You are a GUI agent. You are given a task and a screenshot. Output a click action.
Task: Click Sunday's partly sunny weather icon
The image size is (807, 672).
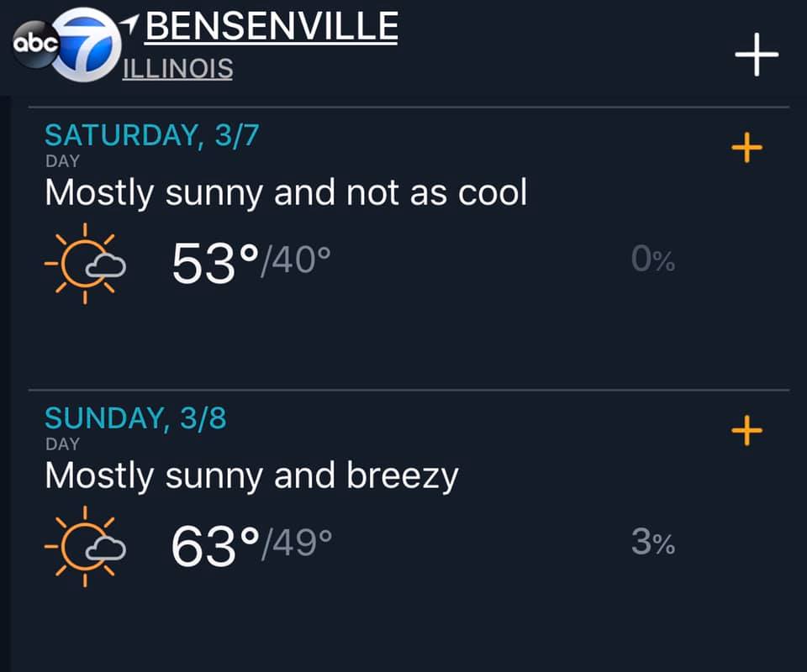click(x=85, y=546)
